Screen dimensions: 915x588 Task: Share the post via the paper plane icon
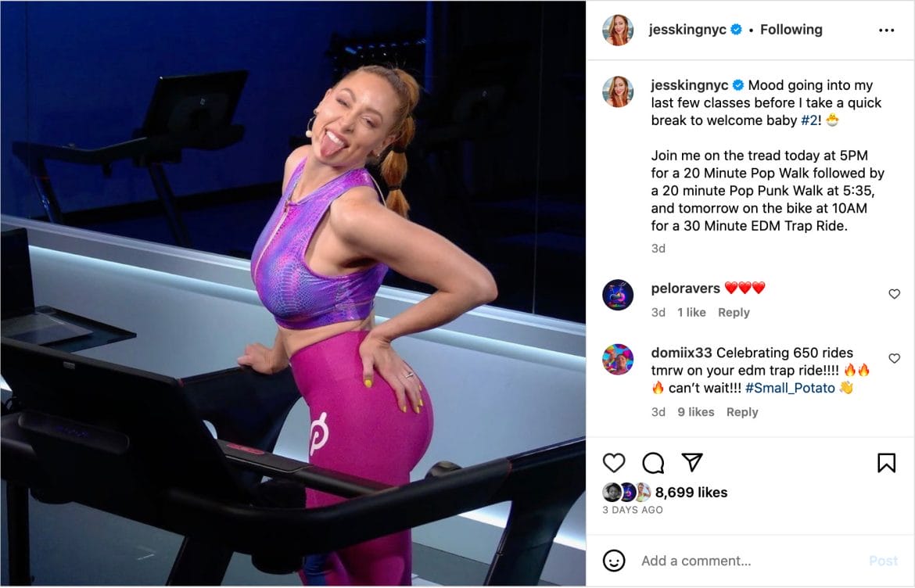pos(692,462)
